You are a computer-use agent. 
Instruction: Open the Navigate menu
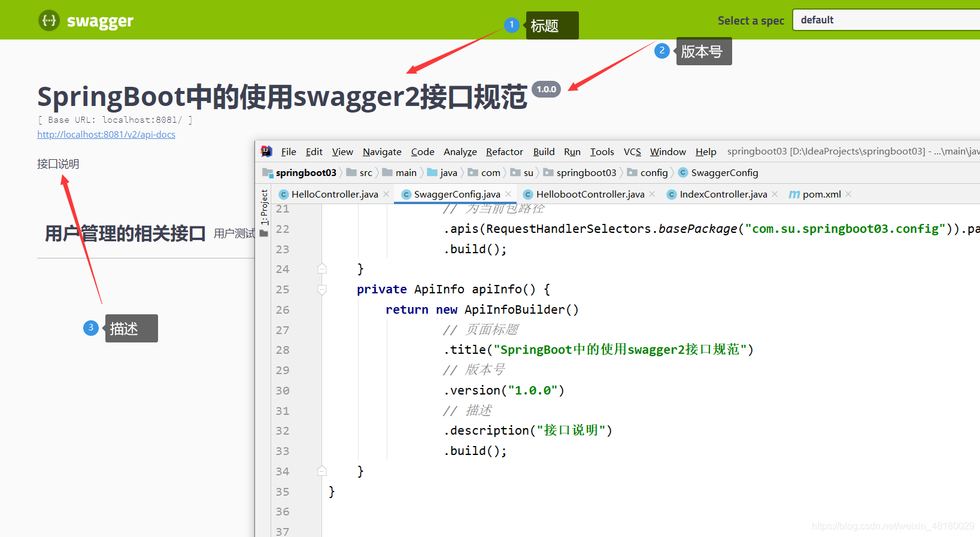click(x=382, y=152)
